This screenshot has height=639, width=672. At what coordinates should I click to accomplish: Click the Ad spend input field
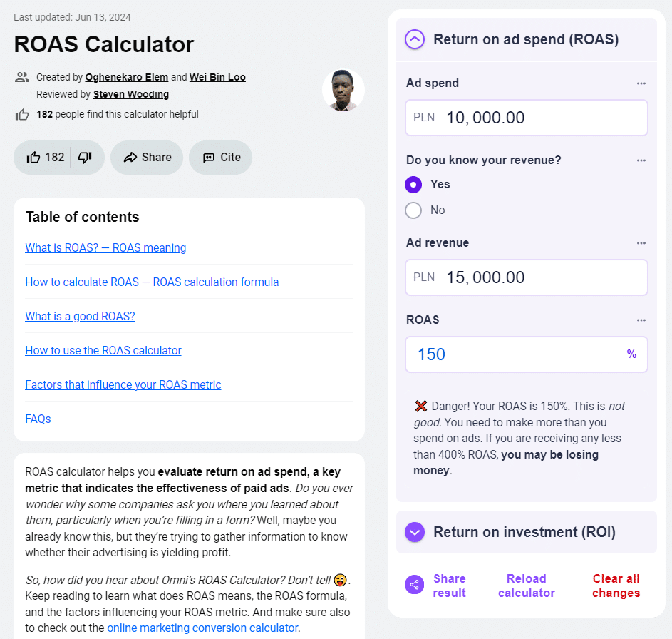pos(542,118)
